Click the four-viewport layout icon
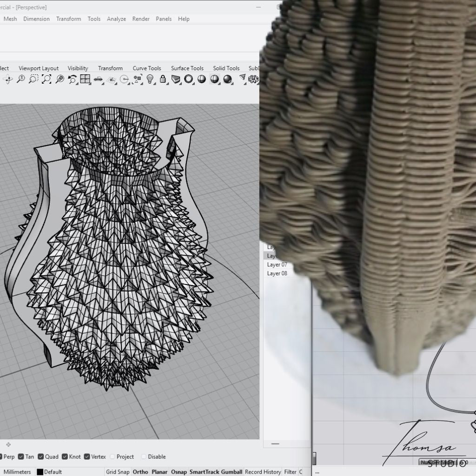 (x=85, y=79)
